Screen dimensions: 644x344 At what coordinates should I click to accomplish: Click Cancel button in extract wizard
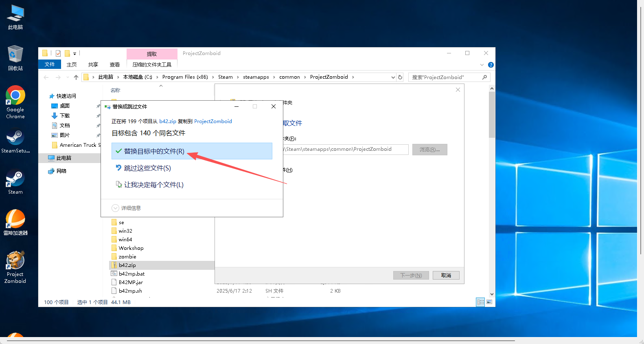[446, 276]
